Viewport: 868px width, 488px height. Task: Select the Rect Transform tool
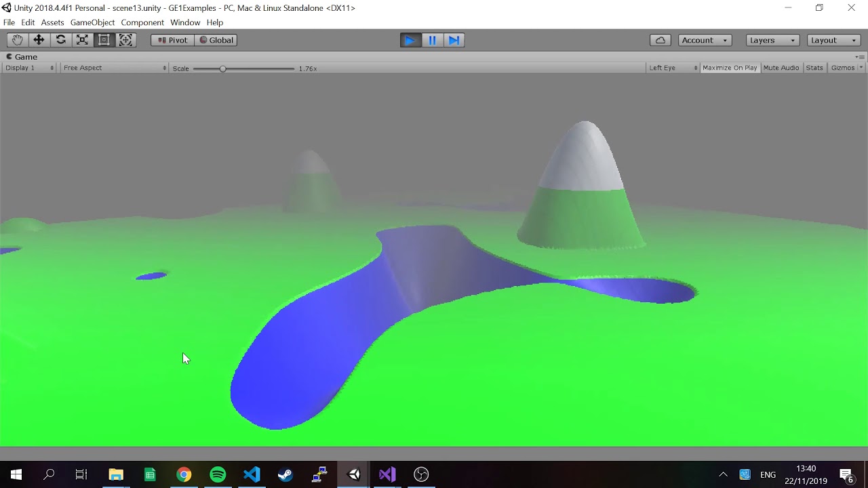click(x=104, y=40)
